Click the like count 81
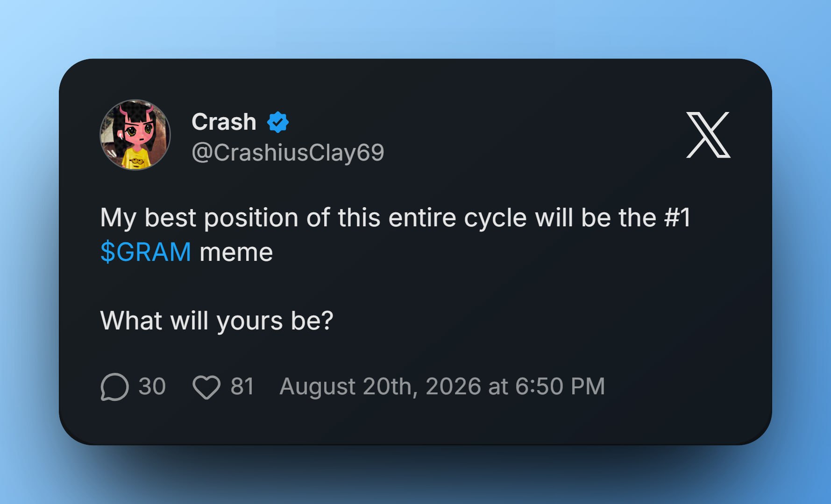The image size is (831, 504). click(x=242, y=386)
